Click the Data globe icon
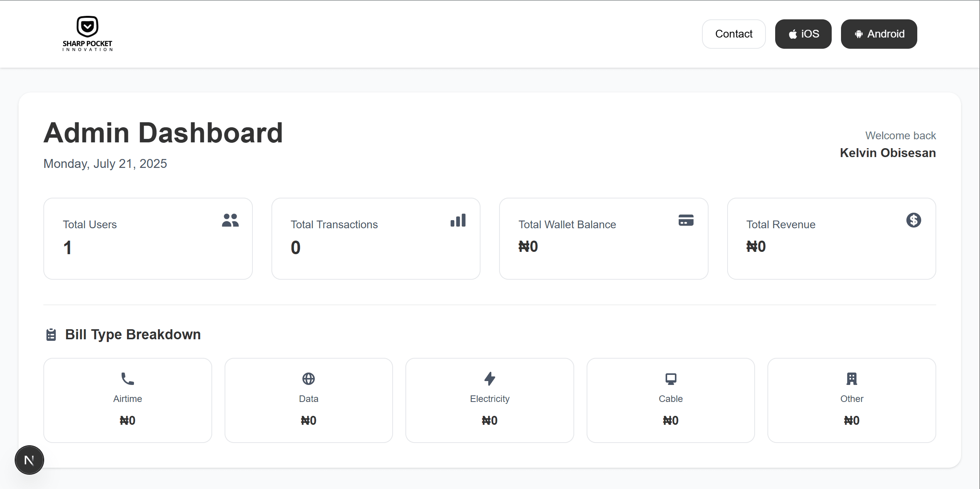The width and height of the screenshot is (980, 489). 309,378
